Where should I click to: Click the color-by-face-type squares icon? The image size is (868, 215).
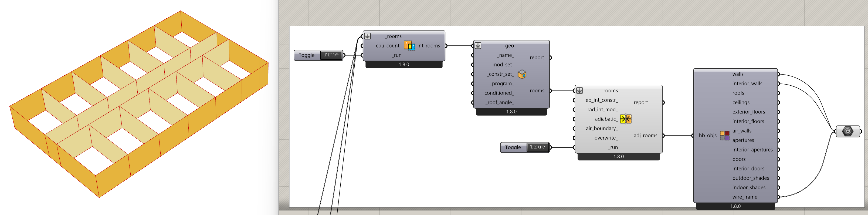(x=725, y=136)
